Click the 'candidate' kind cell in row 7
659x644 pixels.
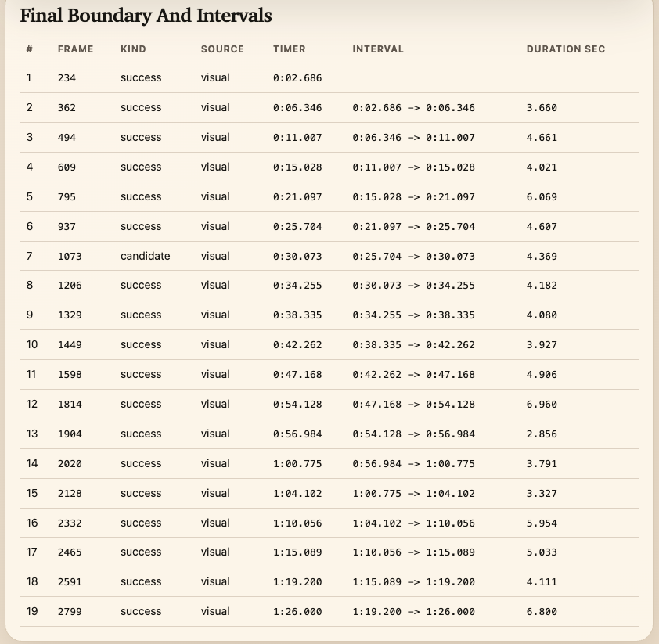[x=146, y=256]
